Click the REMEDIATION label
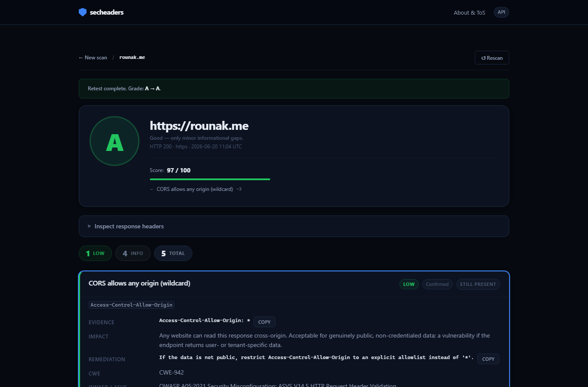The width and height of the screenshot is (588, 387). point(107,359)
